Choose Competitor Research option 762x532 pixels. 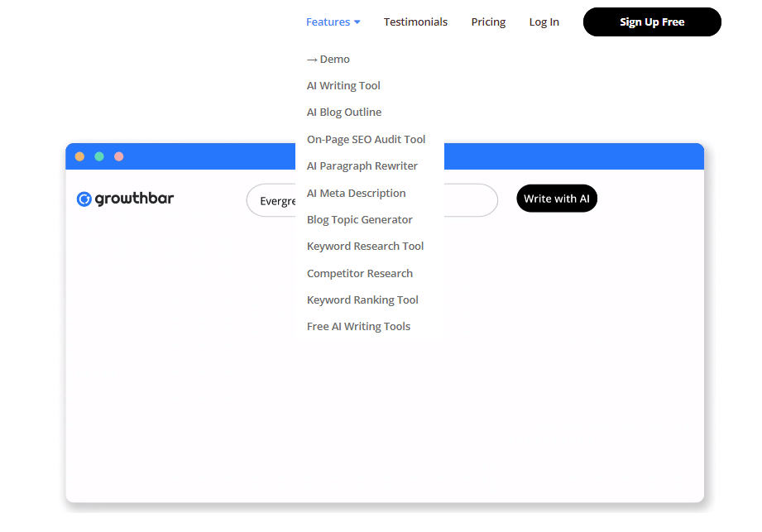360,274
